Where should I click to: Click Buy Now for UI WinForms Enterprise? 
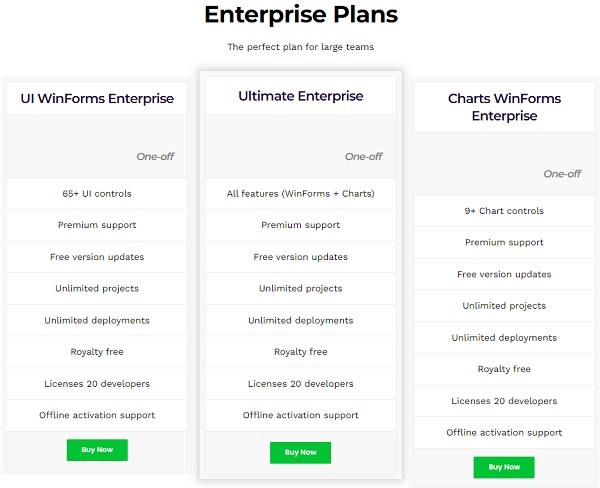(x=97, y=450)
